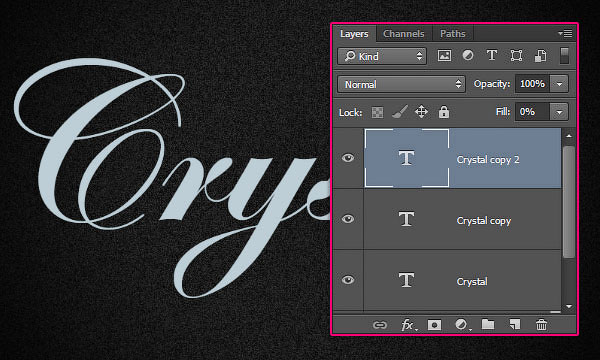Lock transparent pixels icon
Screen dimensions: 600x360
[377, 112]
